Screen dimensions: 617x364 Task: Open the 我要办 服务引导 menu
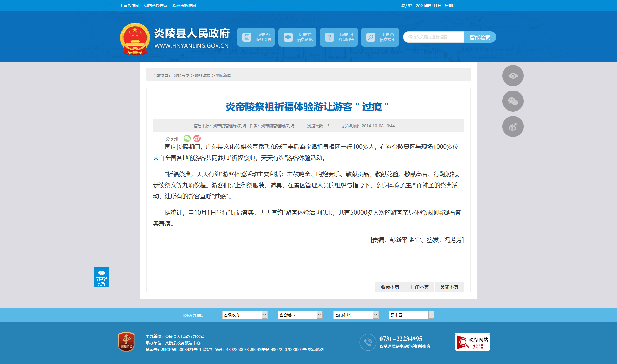click(256, 37)
